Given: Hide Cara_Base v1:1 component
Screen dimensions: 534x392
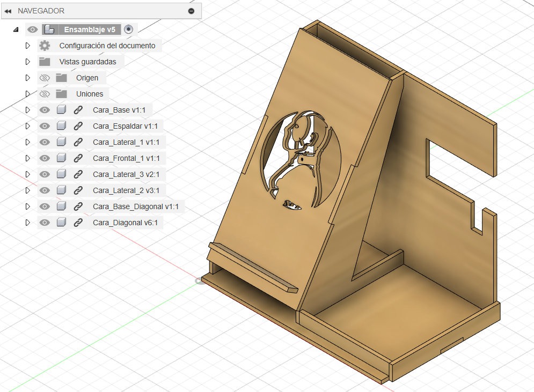Looking at the screenshot, I should pyautogui.click(x=45, y=110).
